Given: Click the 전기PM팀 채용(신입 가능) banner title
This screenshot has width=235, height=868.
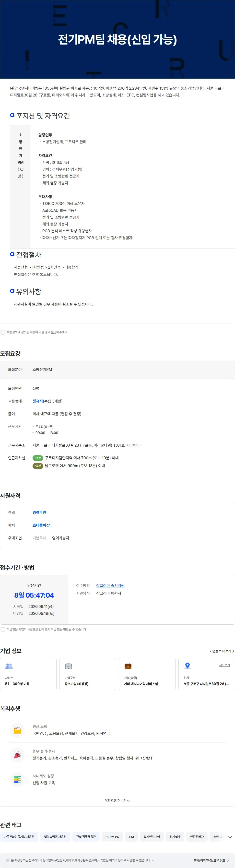Looking at the screenshot, I should [117, 39].
